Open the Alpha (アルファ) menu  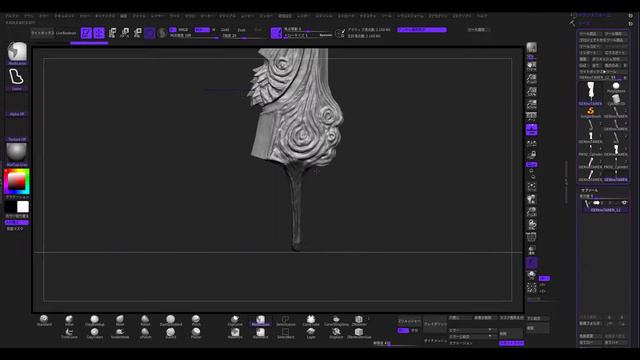point(12,16)
